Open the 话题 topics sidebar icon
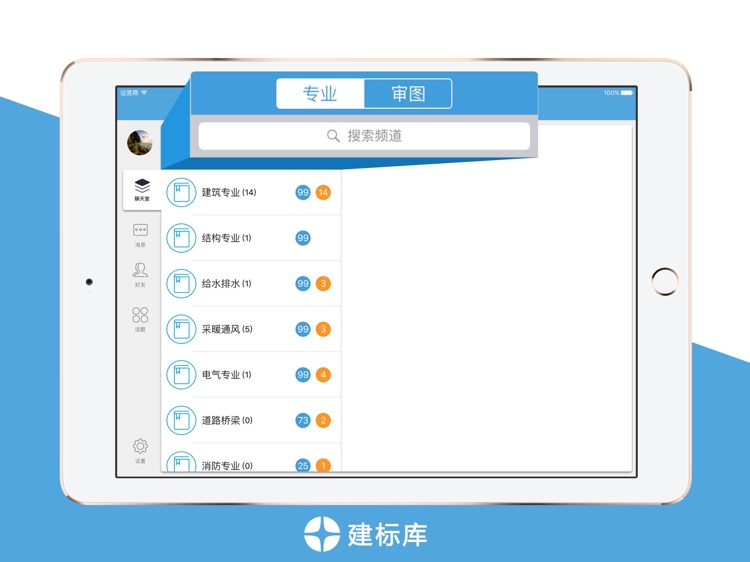750x562 pixels. pos(140,319)
